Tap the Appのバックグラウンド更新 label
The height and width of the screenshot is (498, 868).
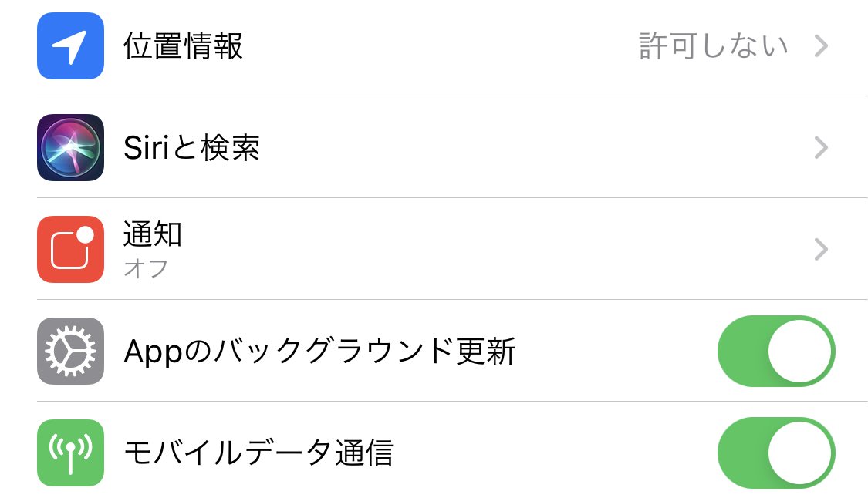[319, 352]
